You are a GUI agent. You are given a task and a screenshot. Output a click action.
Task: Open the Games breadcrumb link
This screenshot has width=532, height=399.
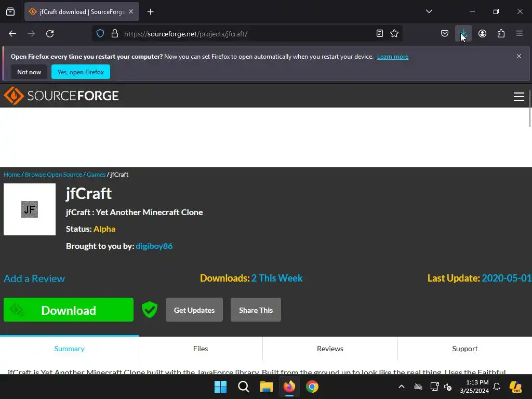(x=96, y=175)
